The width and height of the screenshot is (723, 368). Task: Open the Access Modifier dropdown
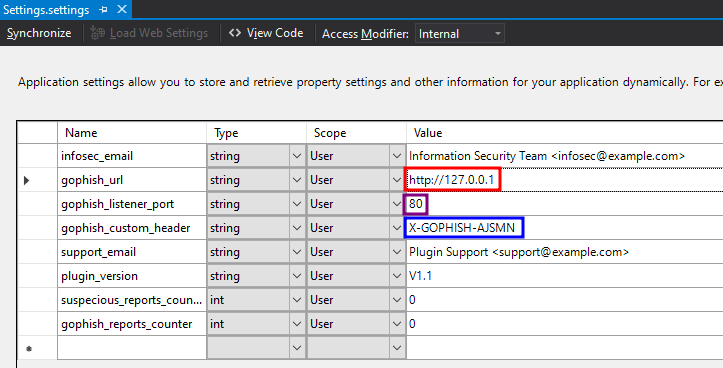460,34
